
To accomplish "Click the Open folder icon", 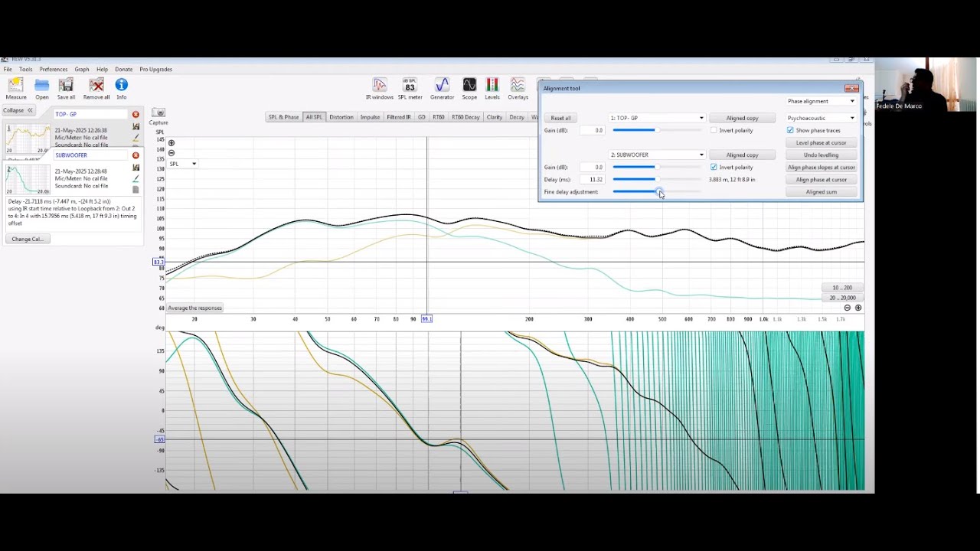I will coord(41,89).
